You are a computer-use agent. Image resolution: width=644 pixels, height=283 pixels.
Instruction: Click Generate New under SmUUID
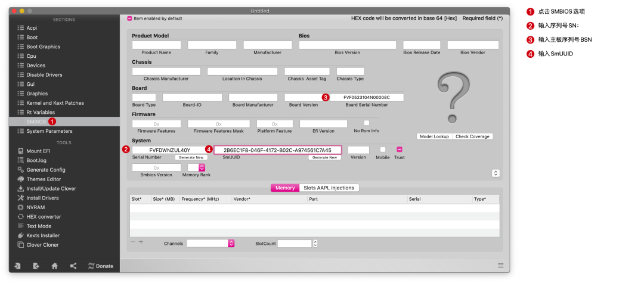[x=324, y=157]
